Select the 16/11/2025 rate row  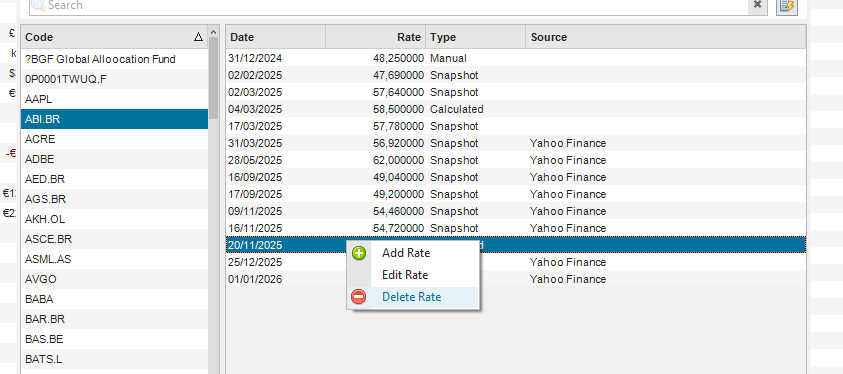pos(516,228)
